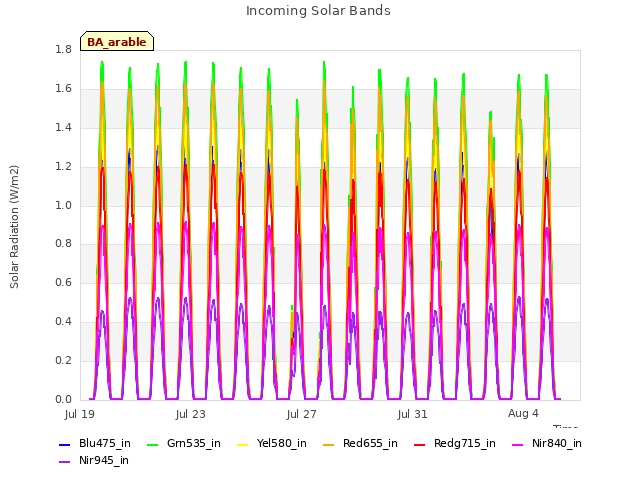Click the 1.2 y-axis tick label
Image resolution: width=640 pixels, height=480 pixels.
click(63, 167)
